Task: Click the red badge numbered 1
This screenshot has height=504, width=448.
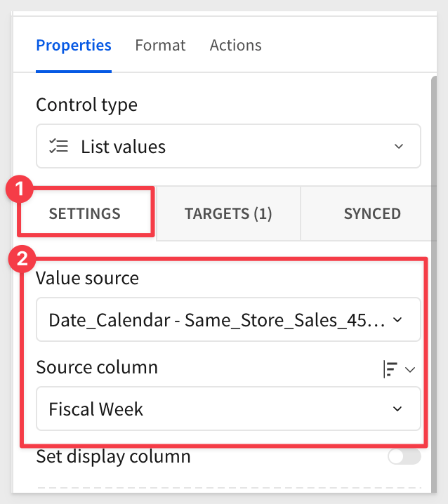Action: click(20, 189)
